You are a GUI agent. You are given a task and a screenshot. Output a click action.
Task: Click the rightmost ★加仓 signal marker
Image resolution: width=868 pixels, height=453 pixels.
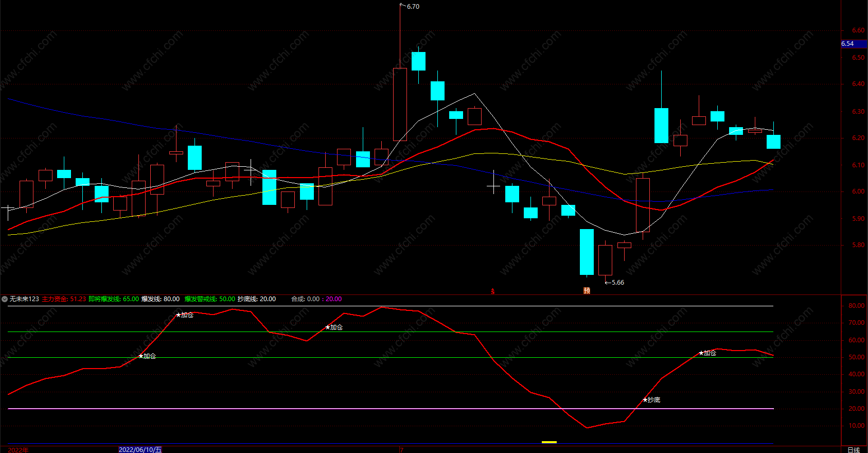707,353
